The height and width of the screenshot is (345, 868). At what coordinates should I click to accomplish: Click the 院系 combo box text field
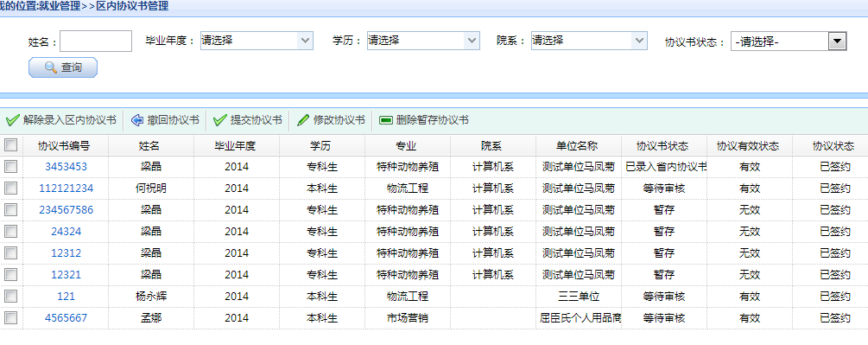582,41
